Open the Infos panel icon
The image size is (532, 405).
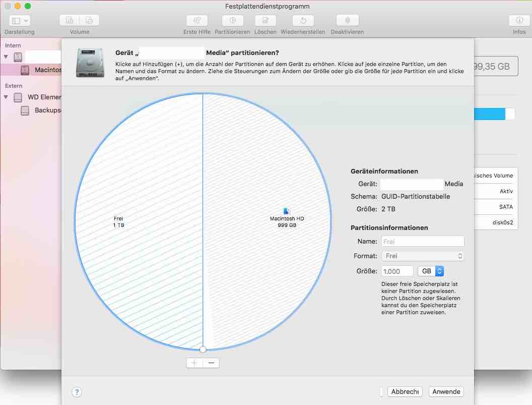point(519,21)
